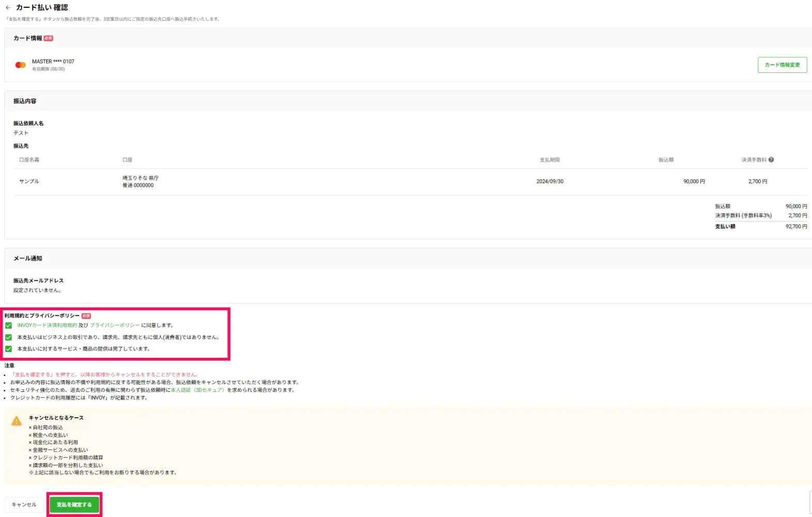Viewport: 812px width, 517px height.
Task: Open the 本人認証（3Dセキュア）link
Action: coord(198,390)
